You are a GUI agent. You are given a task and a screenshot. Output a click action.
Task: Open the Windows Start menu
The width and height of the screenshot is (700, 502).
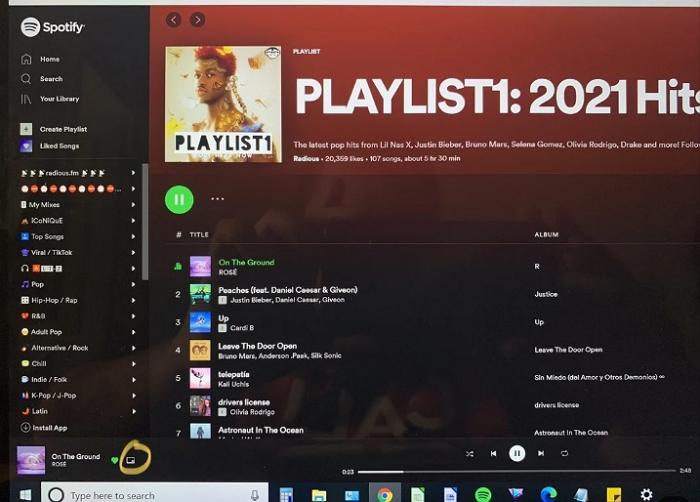[x=25, y=494]
